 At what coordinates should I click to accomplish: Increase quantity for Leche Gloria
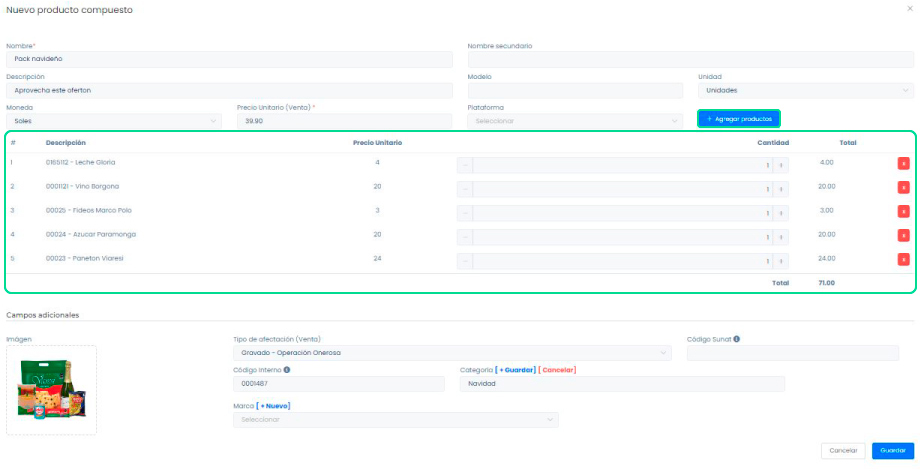(782, 165)
